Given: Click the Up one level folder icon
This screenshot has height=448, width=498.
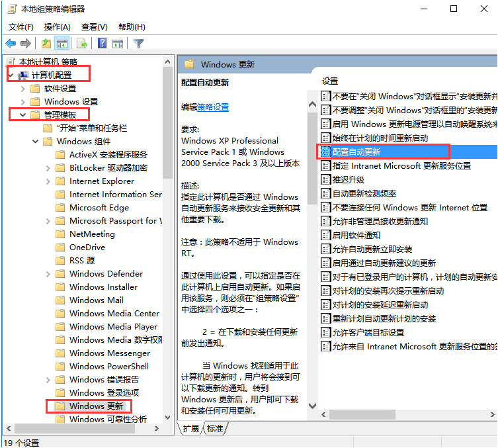Looking at the screenshot, I should [46, 44].
